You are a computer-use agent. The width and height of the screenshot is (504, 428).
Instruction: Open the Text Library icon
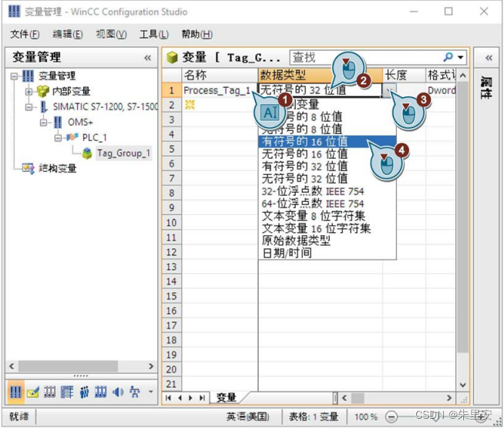point(67,392)
